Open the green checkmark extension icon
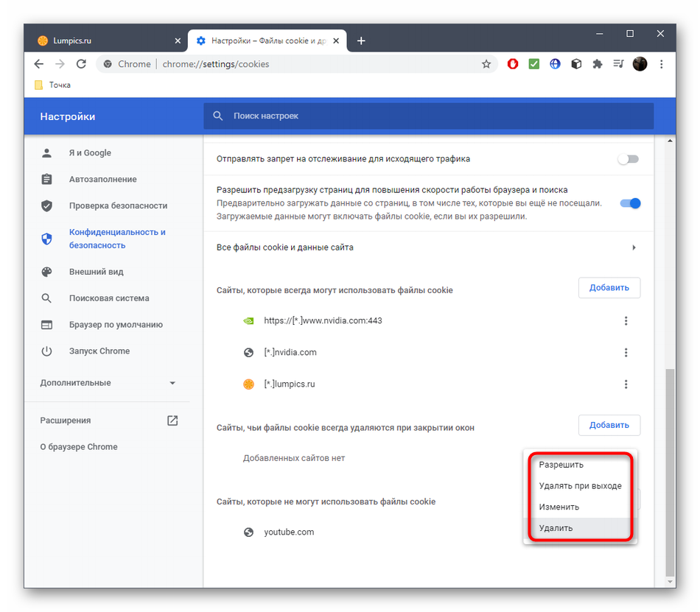 click(x=534, y=64)
